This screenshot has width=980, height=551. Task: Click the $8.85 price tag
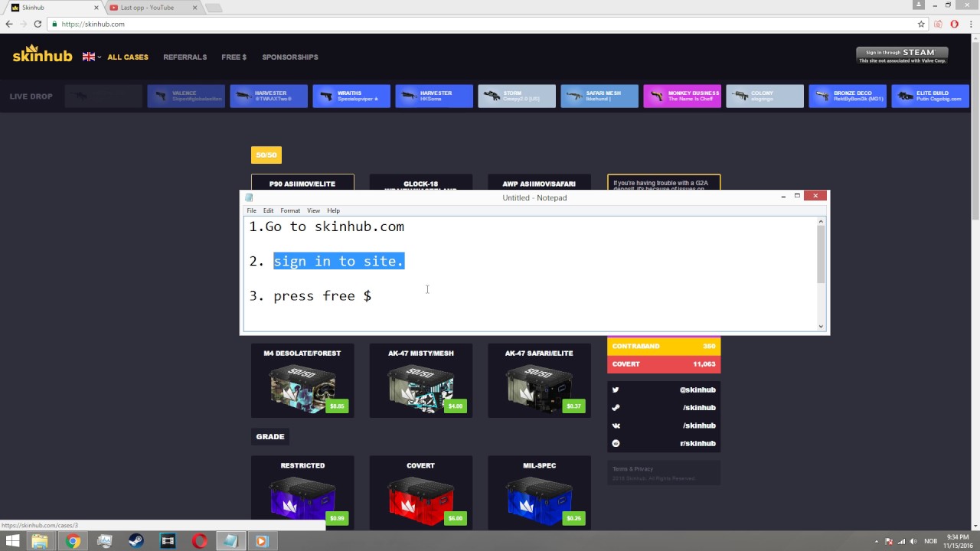[337, 406]
